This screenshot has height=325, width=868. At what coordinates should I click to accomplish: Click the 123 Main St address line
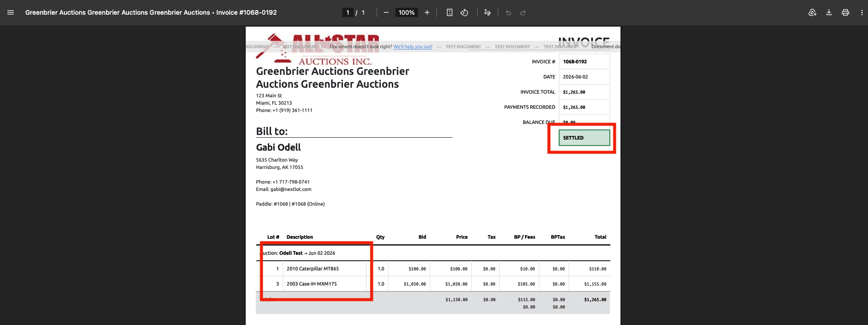[x=269, y=95]
